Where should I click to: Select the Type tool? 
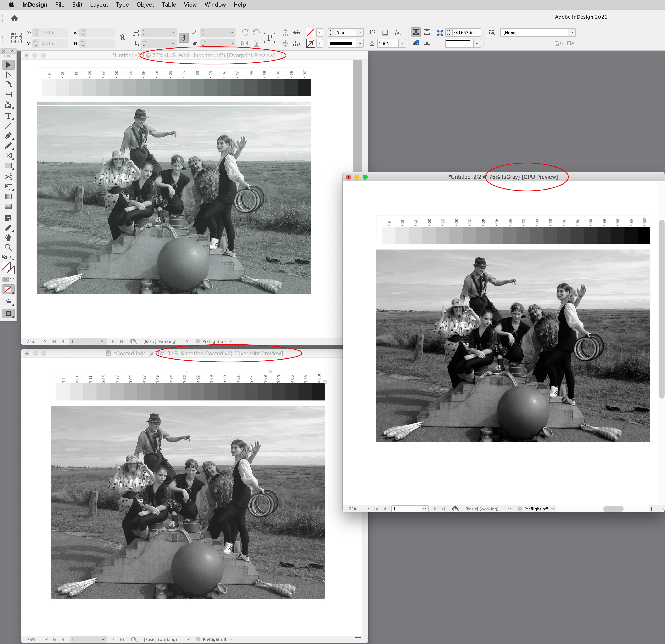(x=8, y=116)
